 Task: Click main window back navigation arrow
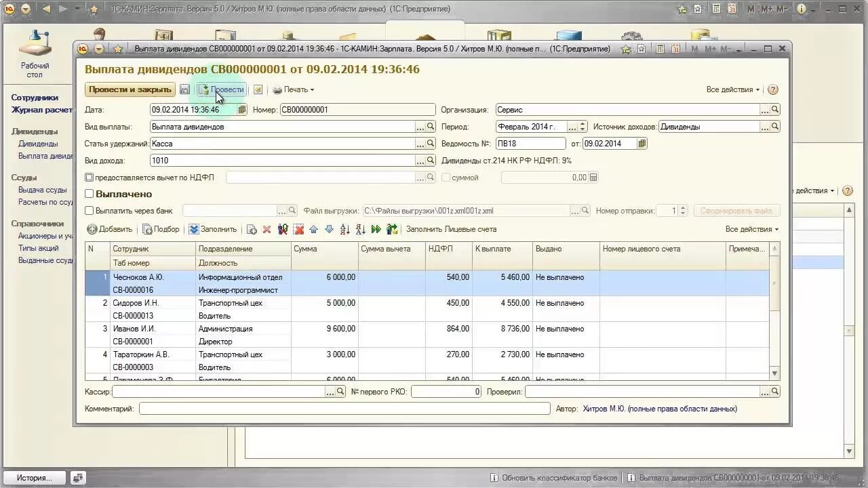point(47,9)
